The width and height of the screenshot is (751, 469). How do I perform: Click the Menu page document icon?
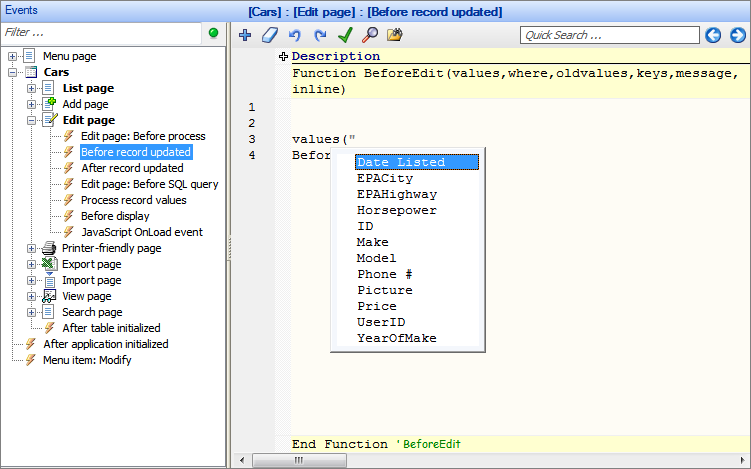29,56
